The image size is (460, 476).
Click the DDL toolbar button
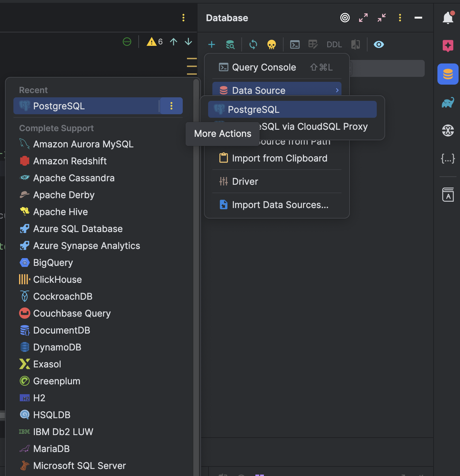click(x=334, y=44)
